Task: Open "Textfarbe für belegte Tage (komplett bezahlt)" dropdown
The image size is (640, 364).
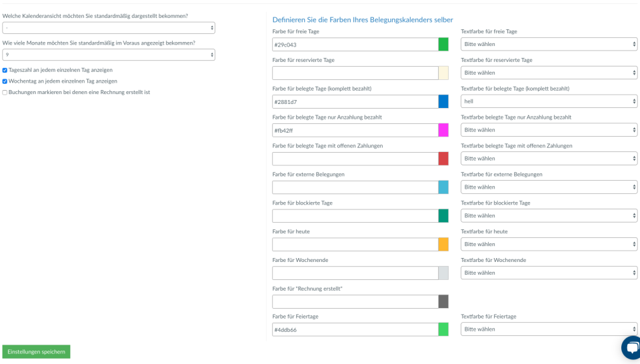Action: [549, 102]
